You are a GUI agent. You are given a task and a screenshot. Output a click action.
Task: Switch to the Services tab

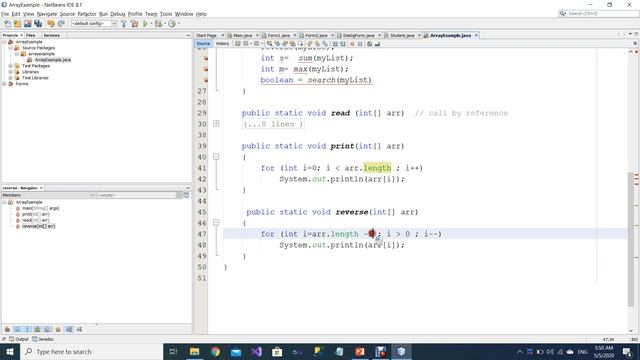pyautogui.click(x=52, y=36)
